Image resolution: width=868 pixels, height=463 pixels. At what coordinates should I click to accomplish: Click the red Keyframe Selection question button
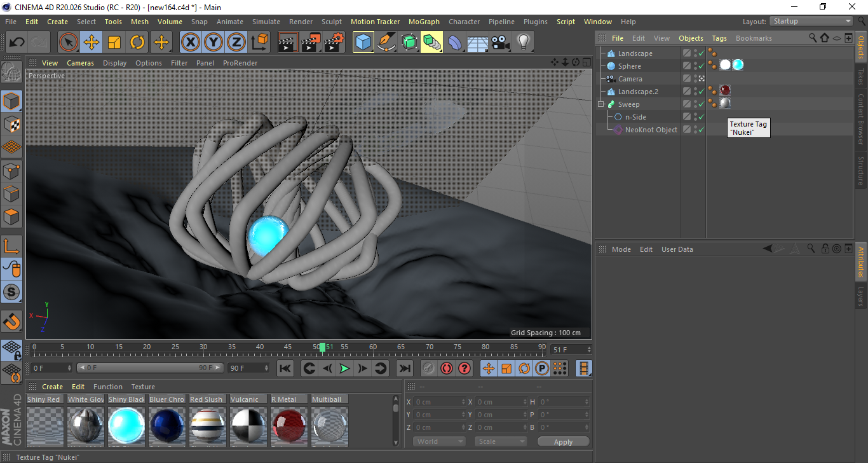pyautogui.click(x=465, y=368)
